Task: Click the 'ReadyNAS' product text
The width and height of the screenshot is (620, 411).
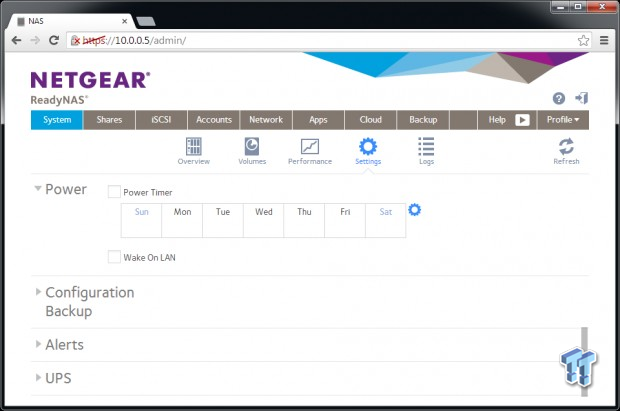Action: [59, 100]
